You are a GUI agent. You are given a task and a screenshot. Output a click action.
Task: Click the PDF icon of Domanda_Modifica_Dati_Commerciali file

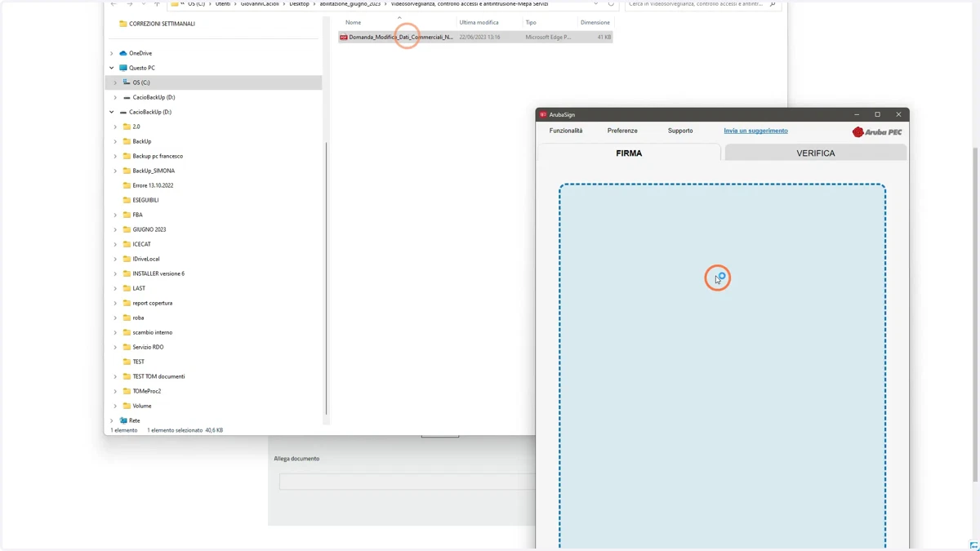(344, 37)
